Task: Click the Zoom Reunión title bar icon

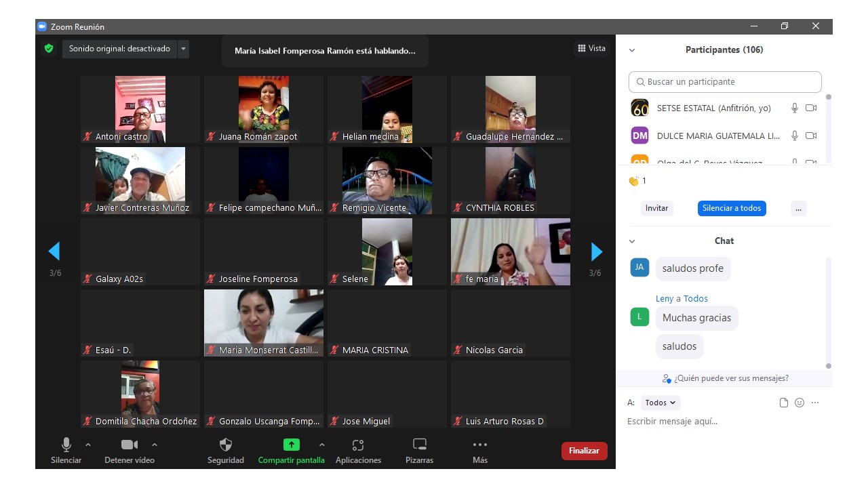Action: tap(42, 26)
